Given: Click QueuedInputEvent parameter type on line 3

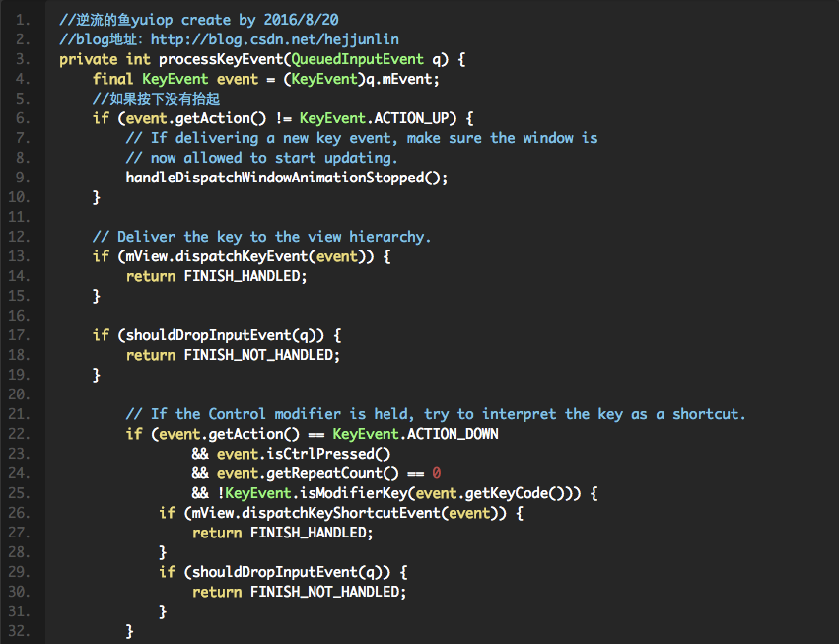Looking at the screenshot, I should coord(357,59).
